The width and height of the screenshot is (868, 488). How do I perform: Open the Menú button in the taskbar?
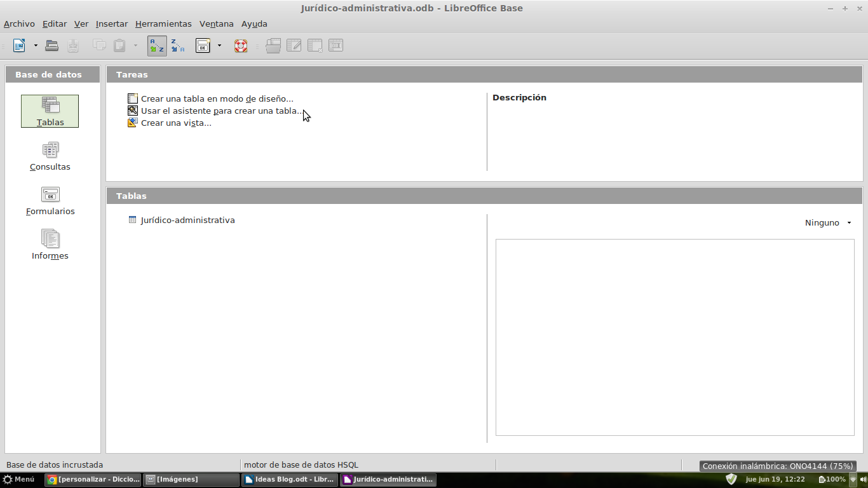(19, 480)
